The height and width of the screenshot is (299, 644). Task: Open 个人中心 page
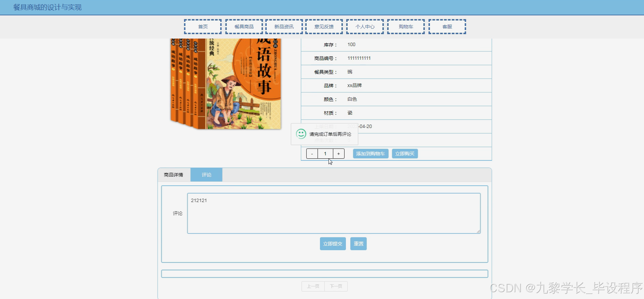[365, 27]
